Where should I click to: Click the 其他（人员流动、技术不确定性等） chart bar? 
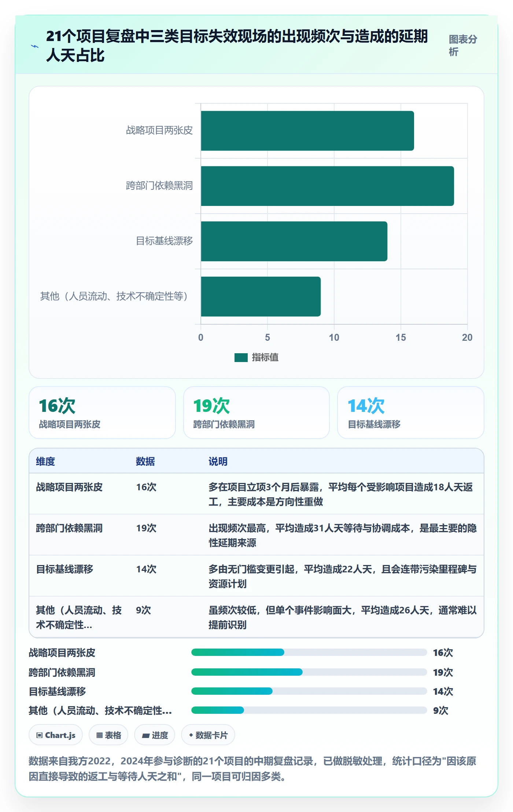261,296
